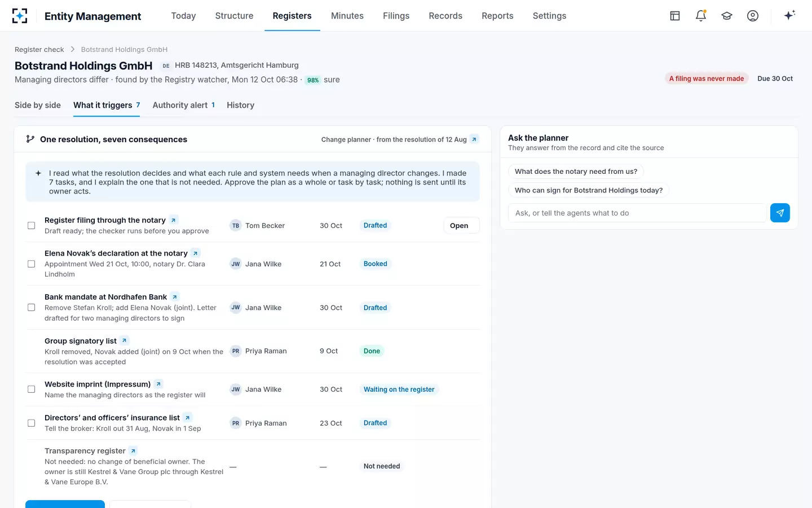Go to Settings in the top navigation
This screenshot has height=508, width=812.
point(549,16)
